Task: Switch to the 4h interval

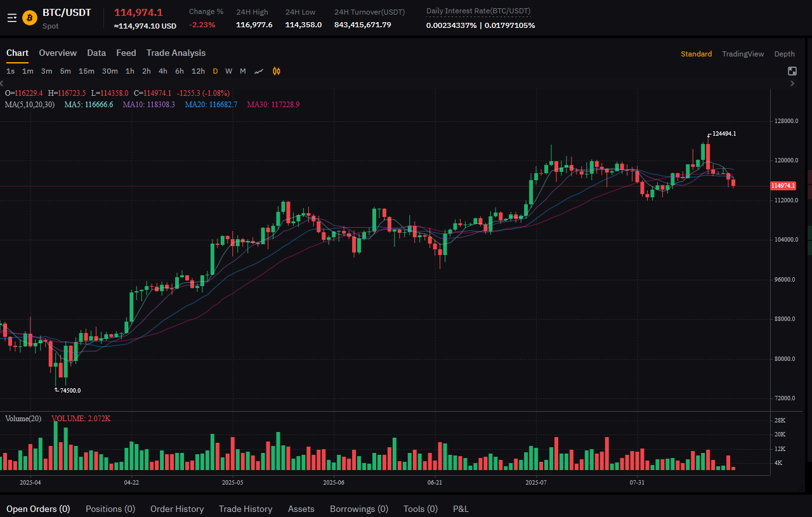Action: pos(163,71)
